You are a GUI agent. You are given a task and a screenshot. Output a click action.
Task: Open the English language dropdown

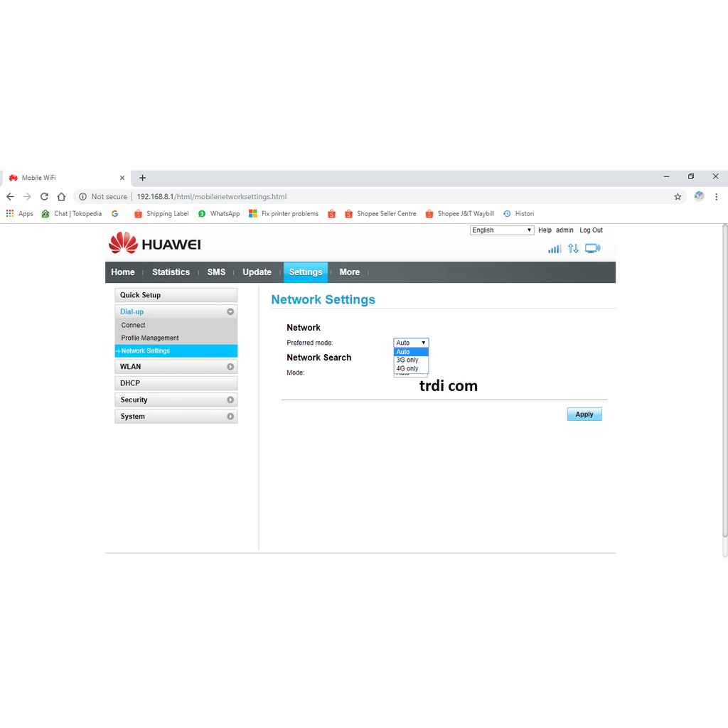502,230
